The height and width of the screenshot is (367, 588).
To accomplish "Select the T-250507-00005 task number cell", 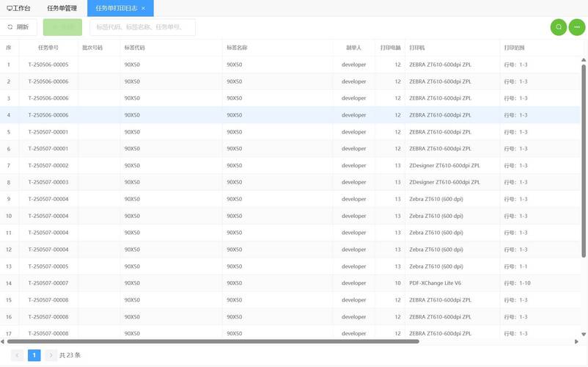I will point(48,266).
